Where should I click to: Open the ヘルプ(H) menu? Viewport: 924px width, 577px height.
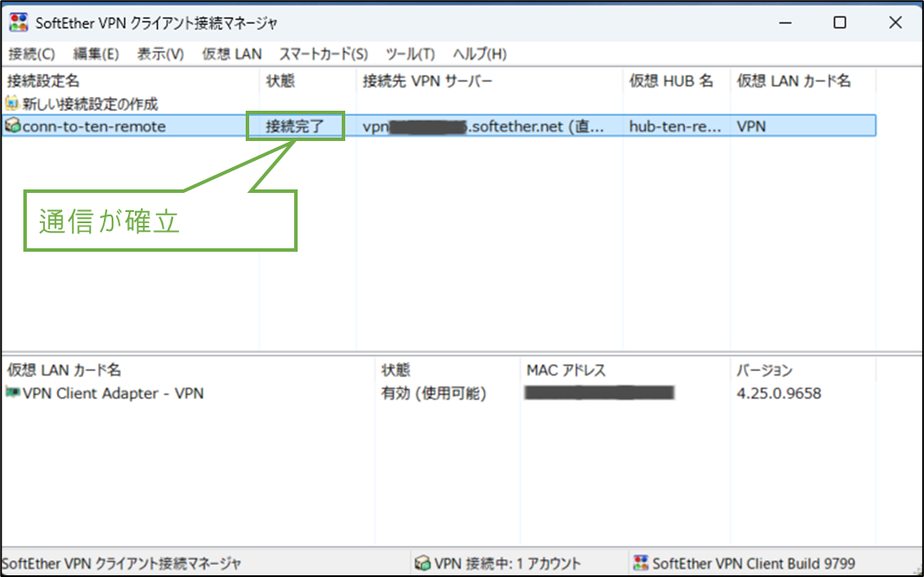click(x=479, y=54)
